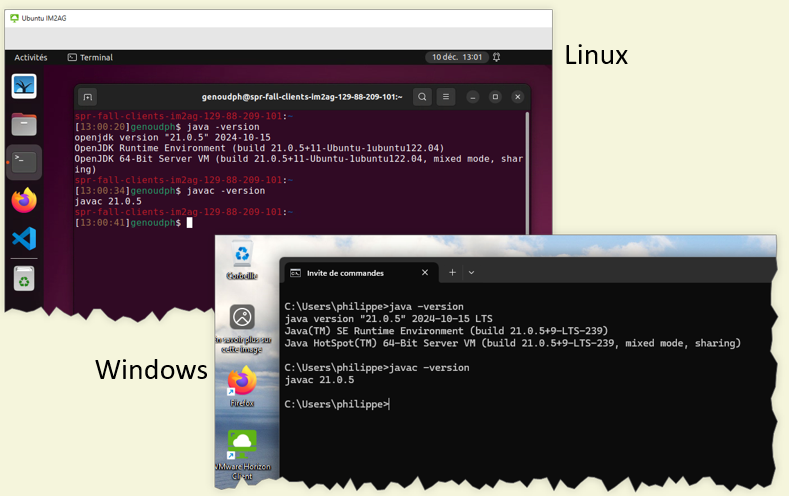The width and height of the screenshot is (789, 496).
Task: Click the Terminal icon in the Ubuntu dock
Action: click(24, 161)
